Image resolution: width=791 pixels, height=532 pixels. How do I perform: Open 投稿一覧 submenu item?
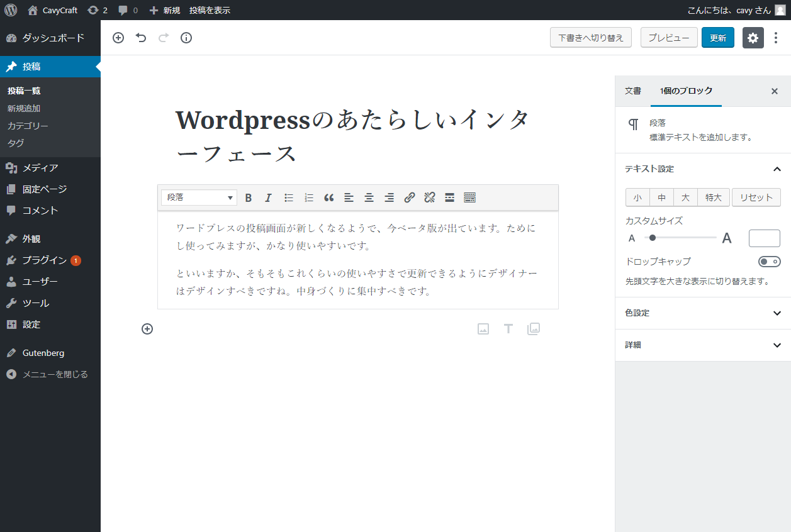[x=24, y=91]
